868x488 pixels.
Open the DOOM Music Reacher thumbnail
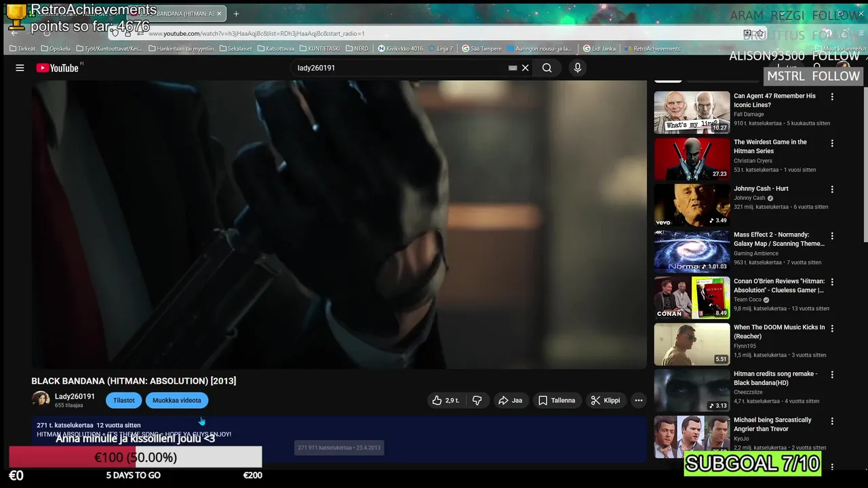pos(692,344)
